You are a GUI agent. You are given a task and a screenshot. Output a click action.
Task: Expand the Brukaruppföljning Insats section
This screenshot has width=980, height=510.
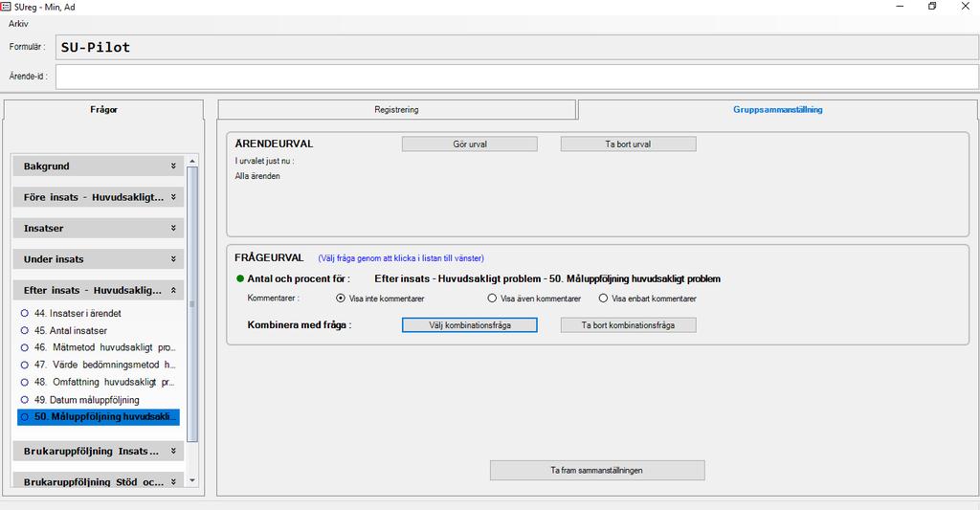[99, 451]
